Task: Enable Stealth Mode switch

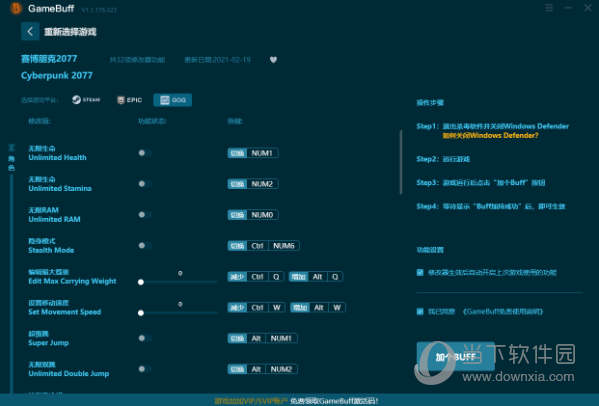Action: (145, 245)
